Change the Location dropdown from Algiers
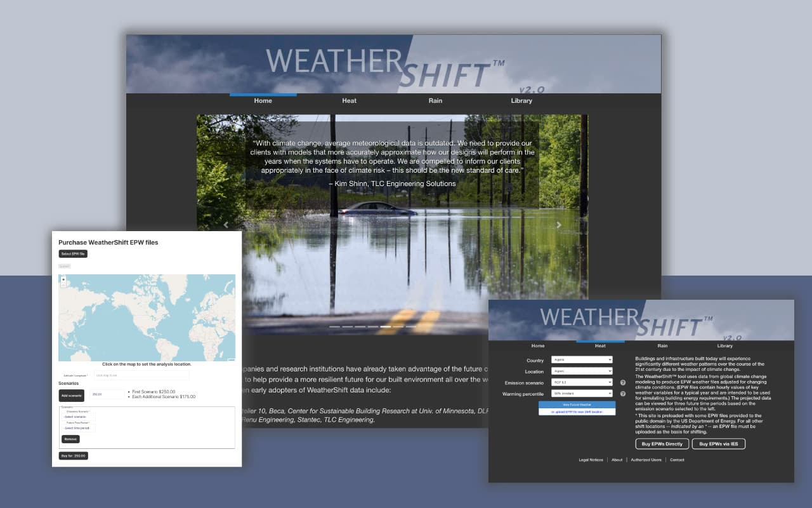This screenshot has width=812, height=508. click(x=581, y=371)
